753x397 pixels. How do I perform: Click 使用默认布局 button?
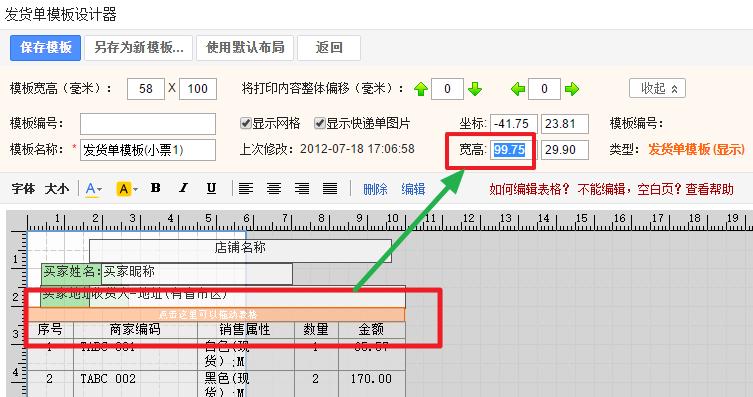pyautogui.click(x=245, y=48)
